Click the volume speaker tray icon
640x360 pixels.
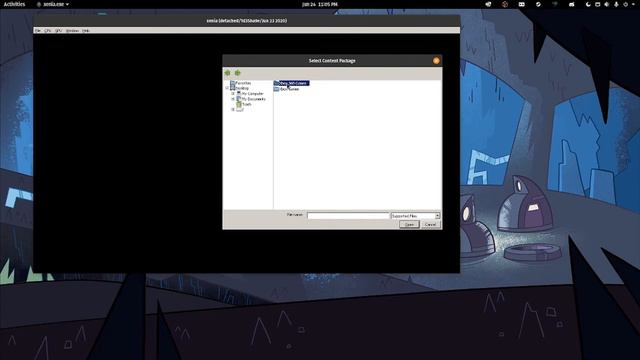pos(607,4)
